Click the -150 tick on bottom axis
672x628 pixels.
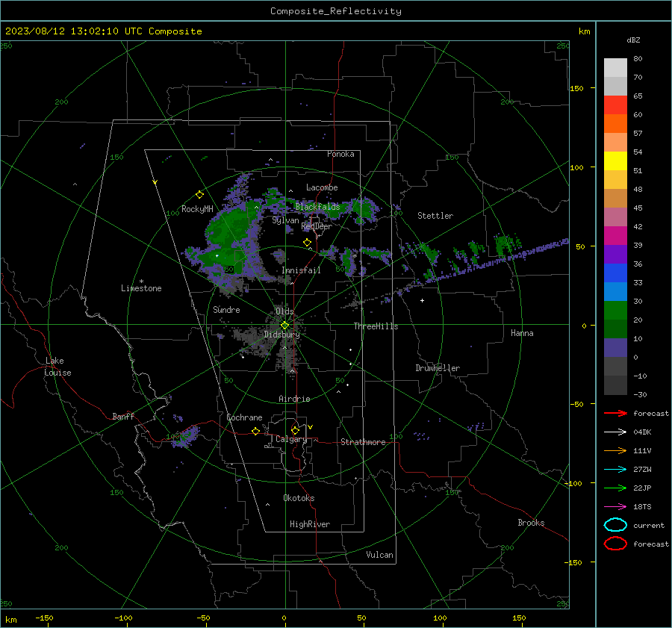pyautogui.click(x=44, y=618)
